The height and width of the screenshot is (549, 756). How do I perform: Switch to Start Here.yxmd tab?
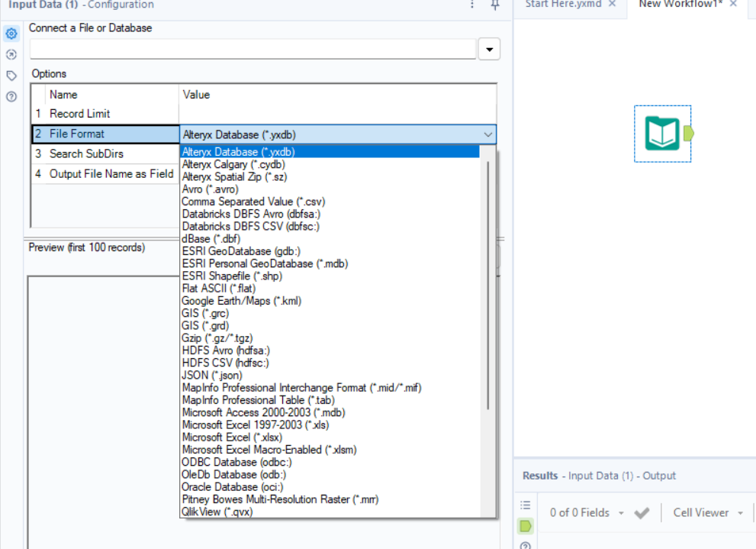563,5
